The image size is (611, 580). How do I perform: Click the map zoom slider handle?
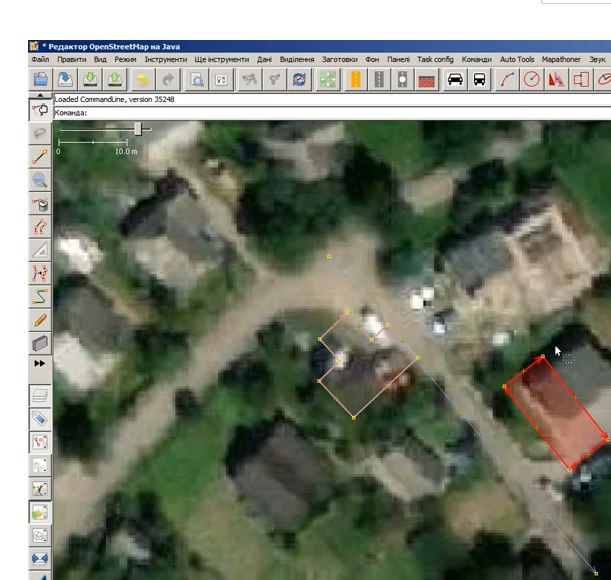pos(138,129)
